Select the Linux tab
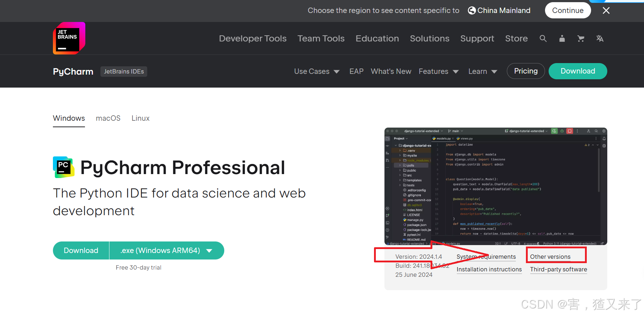 click(x=140, y=118)
